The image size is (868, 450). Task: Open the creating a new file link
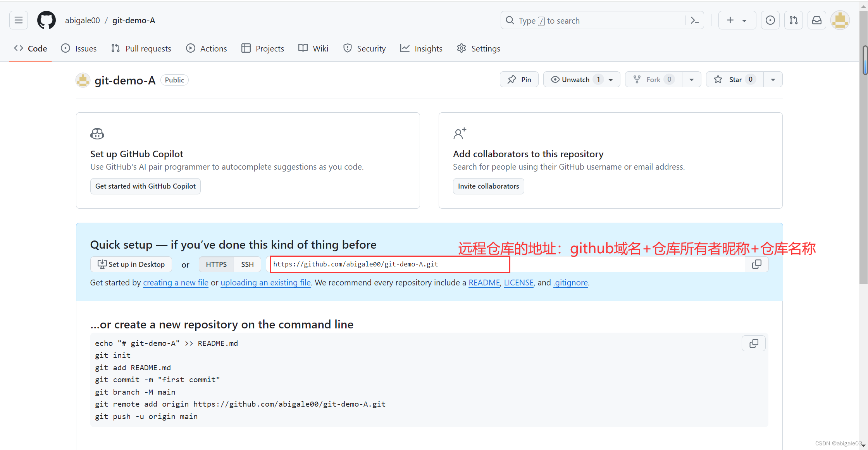pyautogui.click(x=176, y=283)
